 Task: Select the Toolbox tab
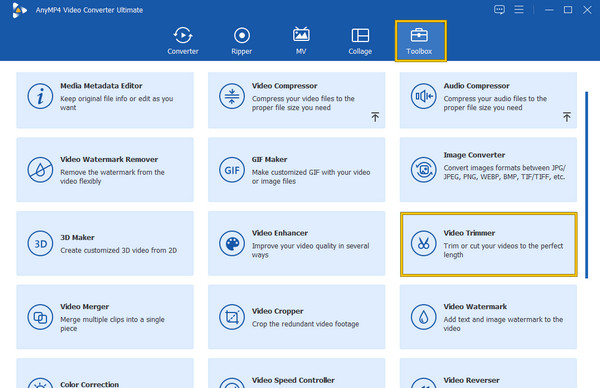pyautogui.click(x=420, y=41)
